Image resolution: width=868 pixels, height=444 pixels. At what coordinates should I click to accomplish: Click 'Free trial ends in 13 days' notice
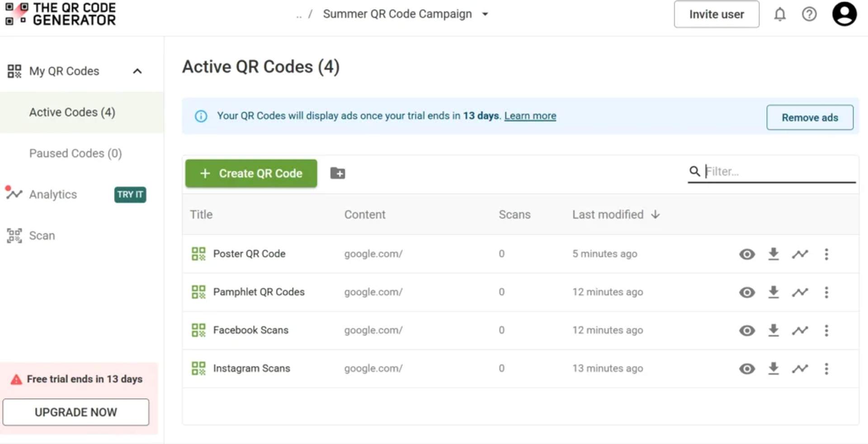(x=85, y=379)
